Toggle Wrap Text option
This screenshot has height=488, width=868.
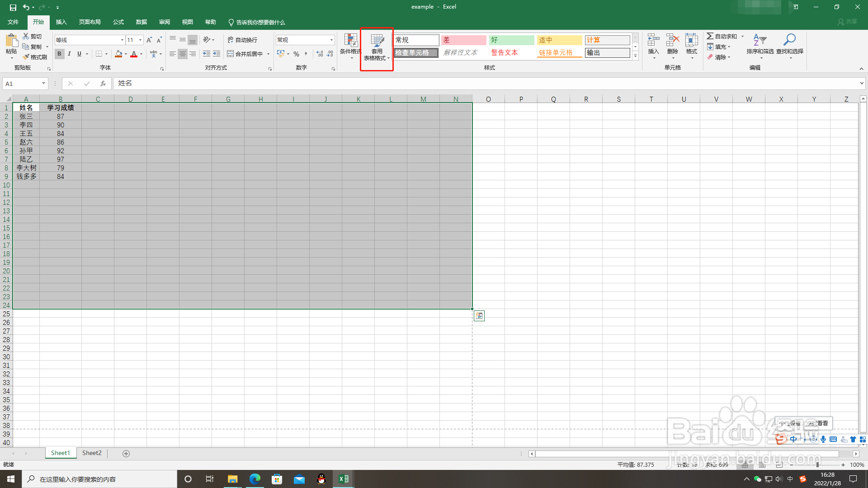point(242,40)
